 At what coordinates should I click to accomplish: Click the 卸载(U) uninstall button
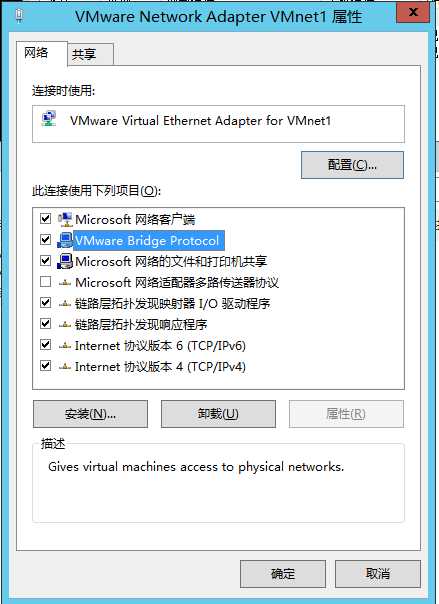coord(218,414)
